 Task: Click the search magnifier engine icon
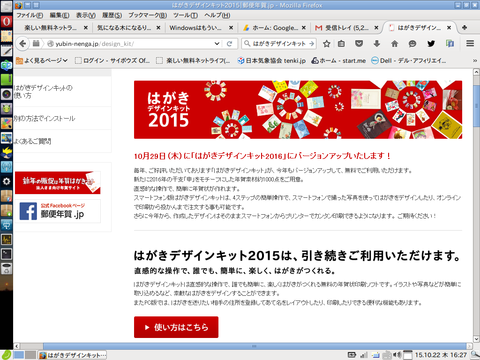[x=247, y=44]
